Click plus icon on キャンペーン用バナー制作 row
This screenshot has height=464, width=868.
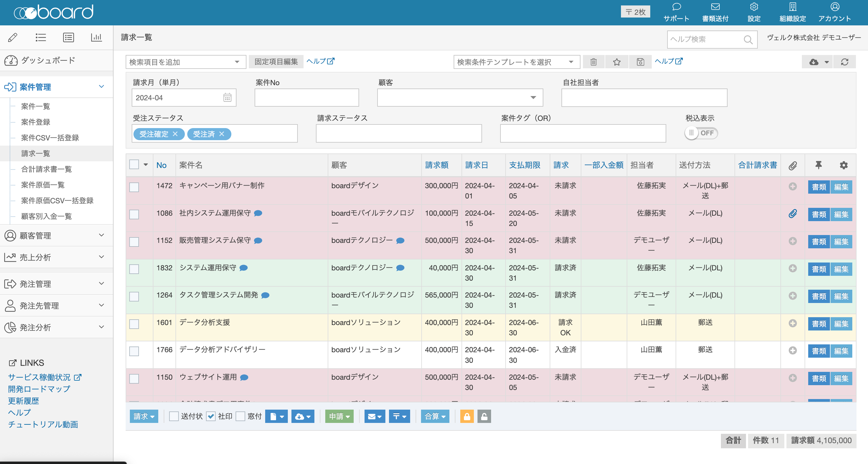(792, 186)
